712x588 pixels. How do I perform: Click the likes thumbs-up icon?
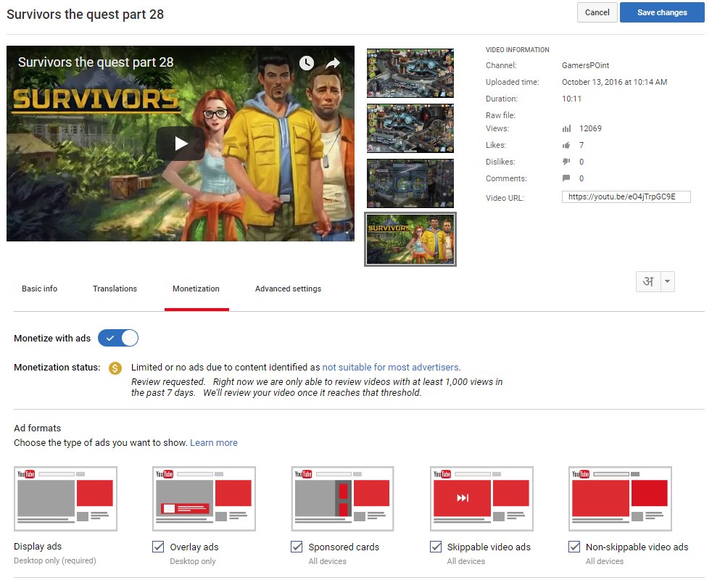point(566,145)
